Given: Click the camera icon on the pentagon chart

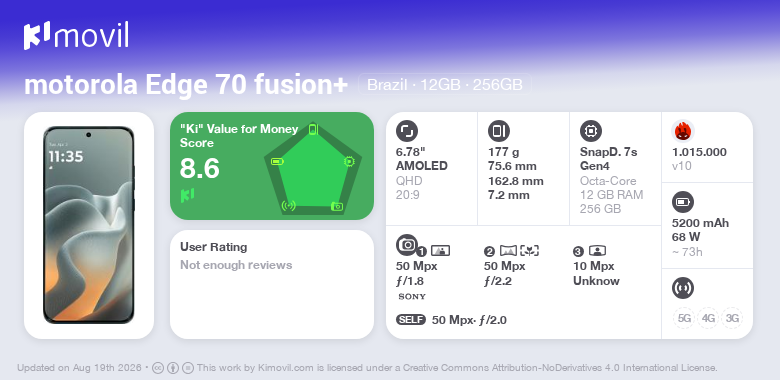Looking at the screenshot, I should (337, 206).
